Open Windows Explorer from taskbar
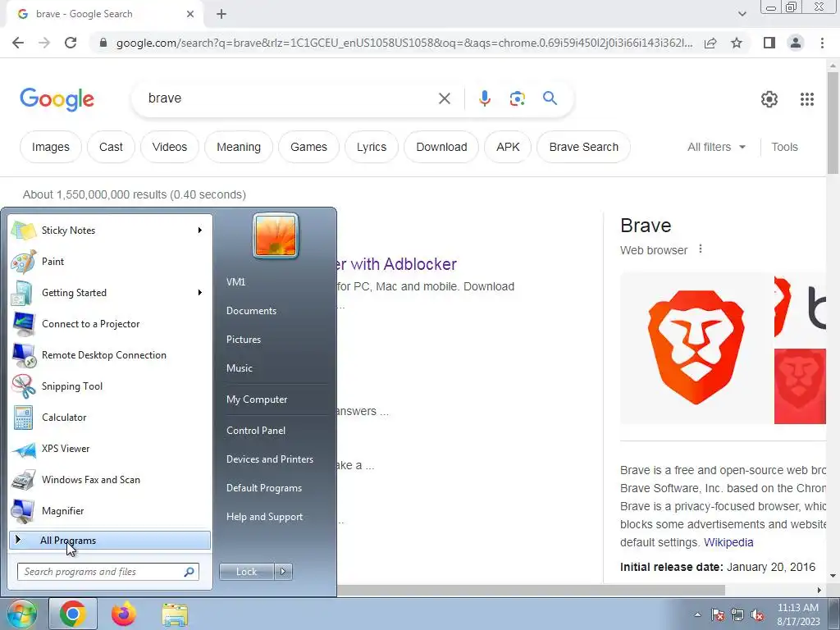This screenshot has width=840, height=630. 175,614
